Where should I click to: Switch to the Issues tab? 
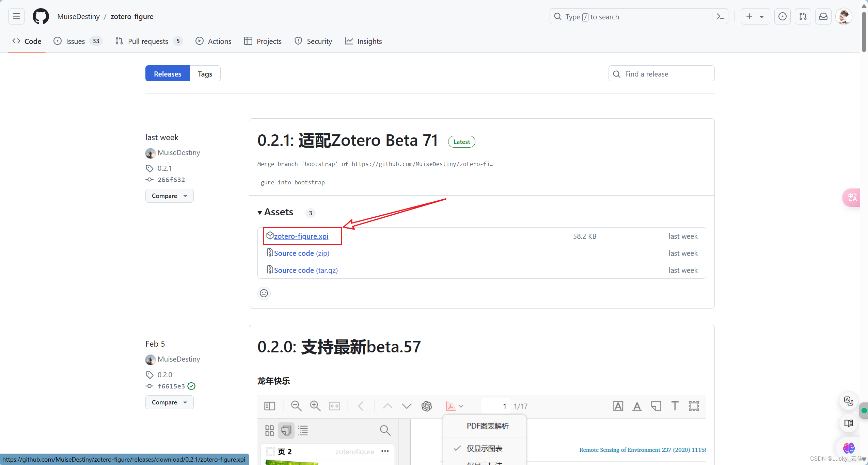pos(78,41)
